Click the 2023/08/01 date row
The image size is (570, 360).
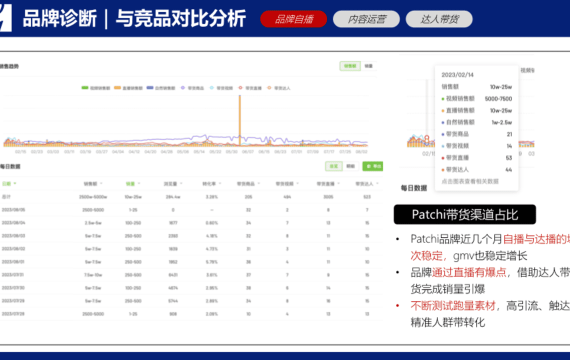[x=13, y=262]
